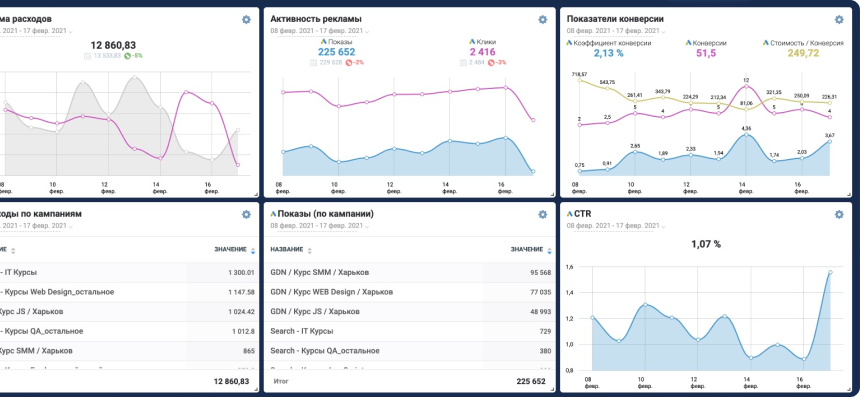Screen dimensions: 860x397
Task: Select row Search - IT Курсы in impressions table
Action: pos(409,331)
